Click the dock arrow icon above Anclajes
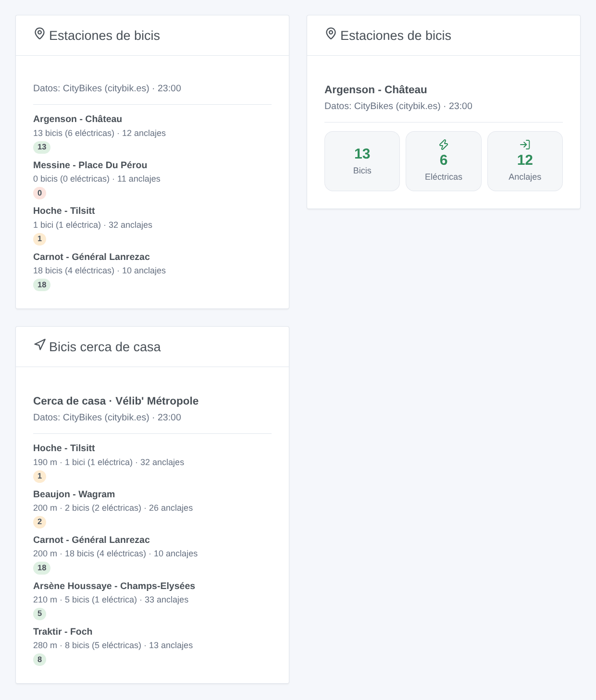Screen dimensions: 596x700 click(525, 145)
